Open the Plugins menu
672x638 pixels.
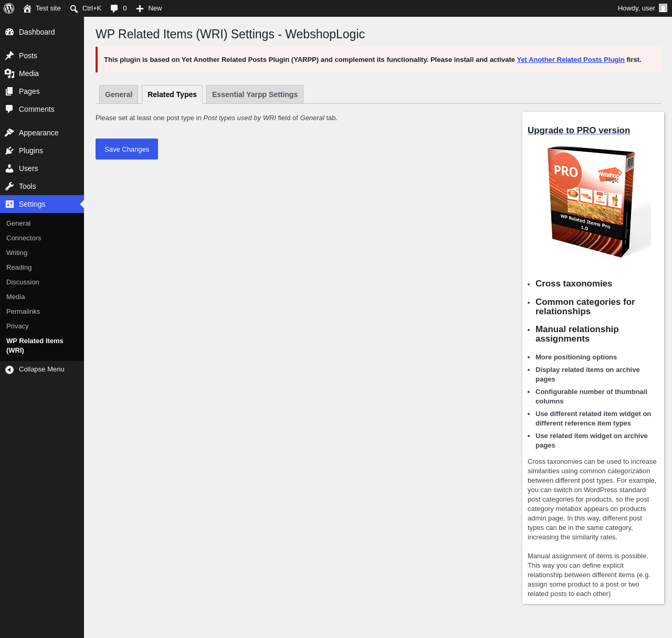(42, 151)
